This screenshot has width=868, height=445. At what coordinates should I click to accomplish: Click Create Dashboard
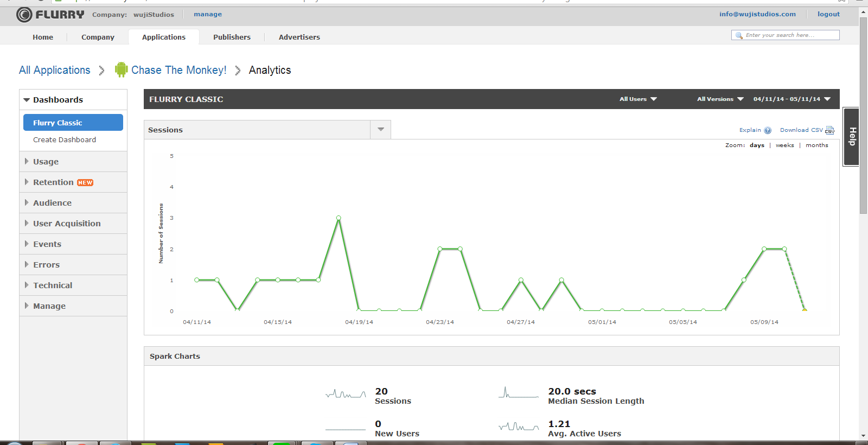[x=65, y=139]
